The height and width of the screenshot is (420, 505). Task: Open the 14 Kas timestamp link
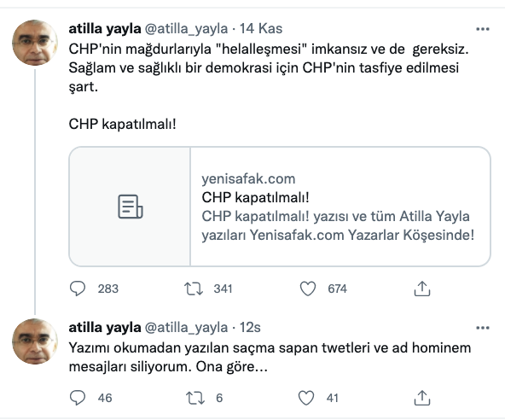coord(261,29)
